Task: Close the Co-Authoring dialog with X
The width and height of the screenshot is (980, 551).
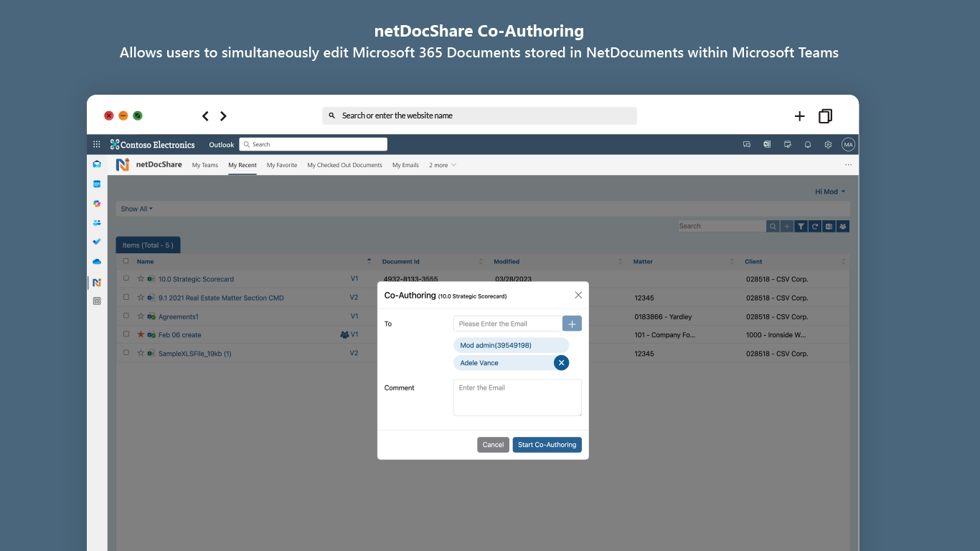Action: tap(578, 295)
